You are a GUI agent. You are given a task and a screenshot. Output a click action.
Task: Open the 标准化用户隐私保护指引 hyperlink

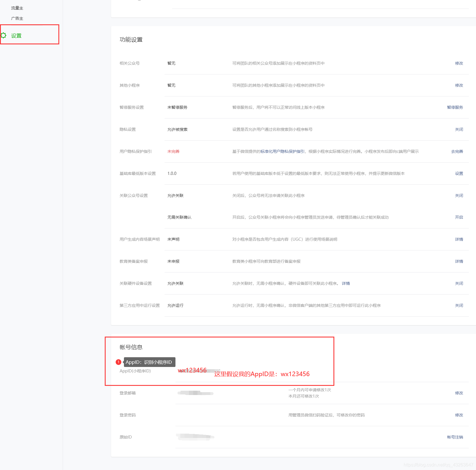(283, 151)
